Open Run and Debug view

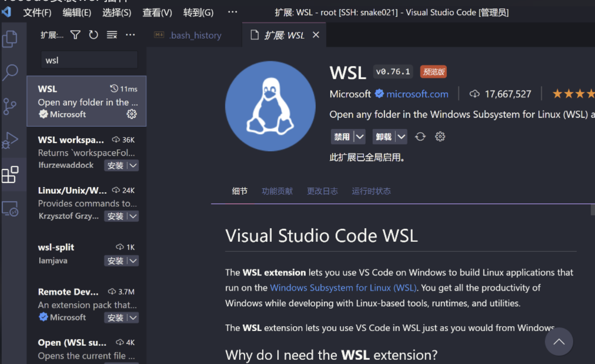click(x=10, y=140)
